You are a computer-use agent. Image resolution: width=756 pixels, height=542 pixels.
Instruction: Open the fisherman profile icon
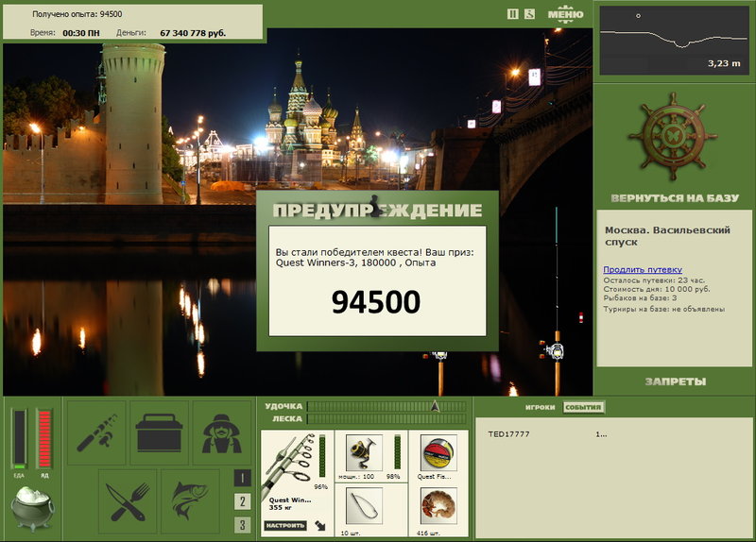221,432
